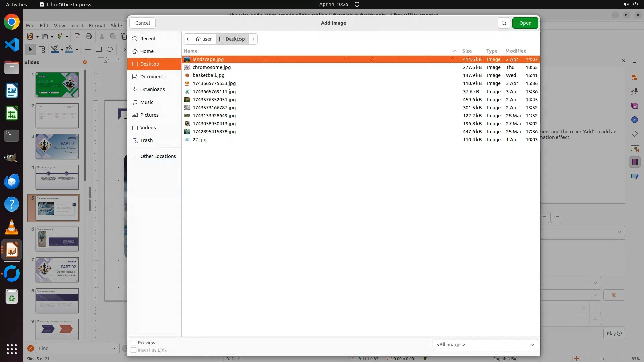Click forward arrow in path bar
Screen dimensions: 644x362
click(x=253, y=39)
